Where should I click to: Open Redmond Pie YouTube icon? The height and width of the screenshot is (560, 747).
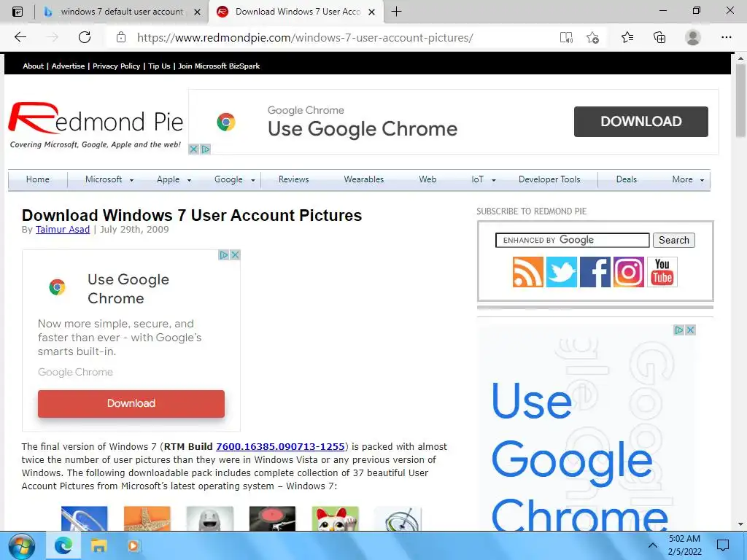click(662, 272)
